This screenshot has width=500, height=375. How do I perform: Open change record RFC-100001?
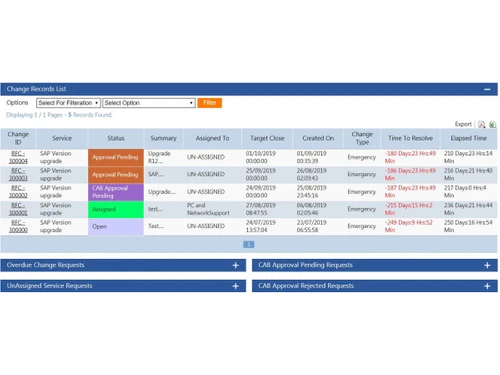click(x=18, y=209)
